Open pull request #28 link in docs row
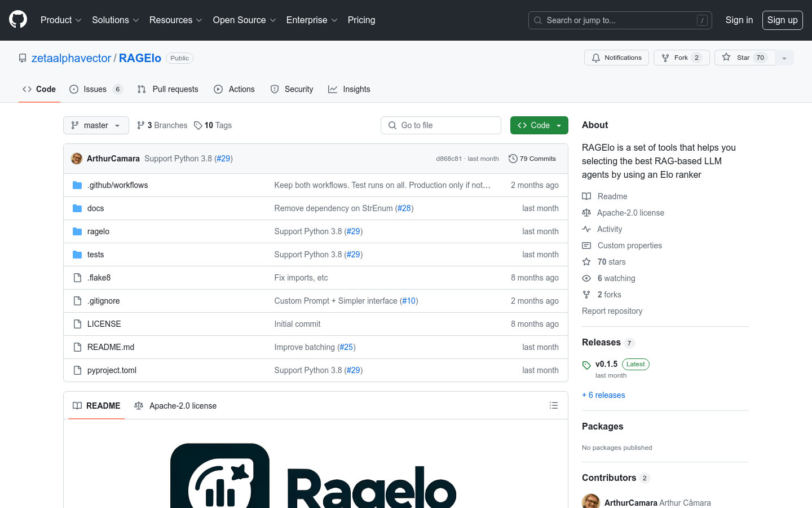The height and width of the screenshot is (508, 812). (x=404, y=208)
